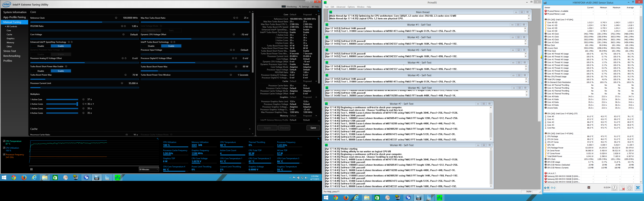The height and width of the screenshot is (201, 644).
Task: Open Firefox from the left taskbar
Action: [24, 178]
